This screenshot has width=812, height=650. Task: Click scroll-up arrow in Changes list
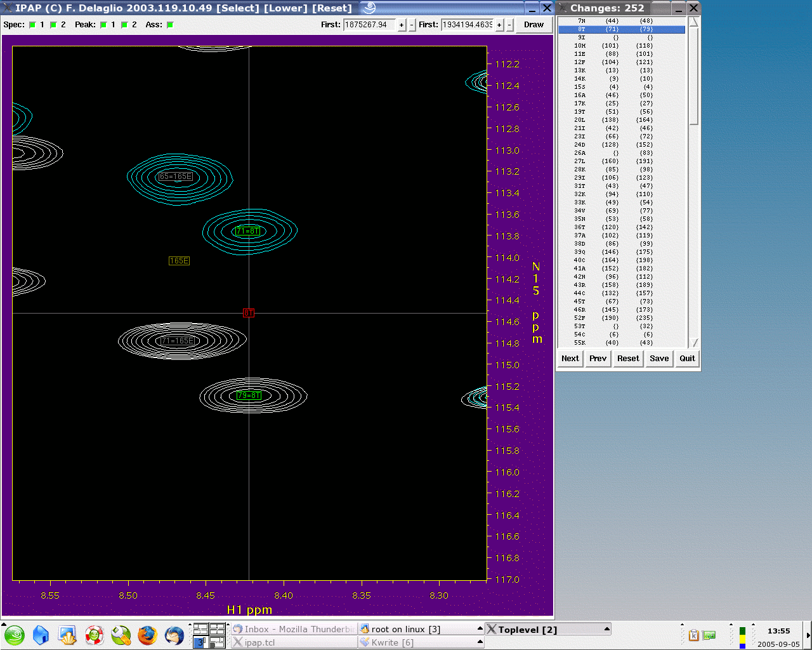[x=694, y=22]
